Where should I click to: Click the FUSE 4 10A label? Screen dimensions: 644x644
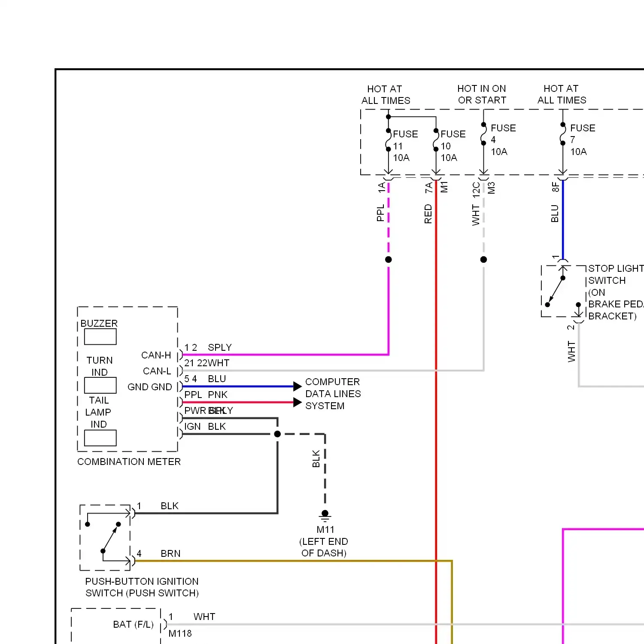[503, 140]
